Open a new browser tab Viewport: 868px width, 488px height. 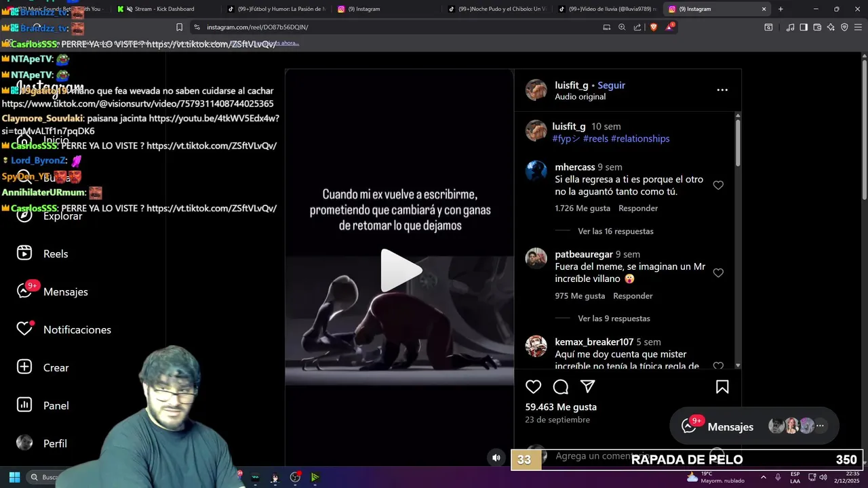pyautogui.click(x=781, y=9)
